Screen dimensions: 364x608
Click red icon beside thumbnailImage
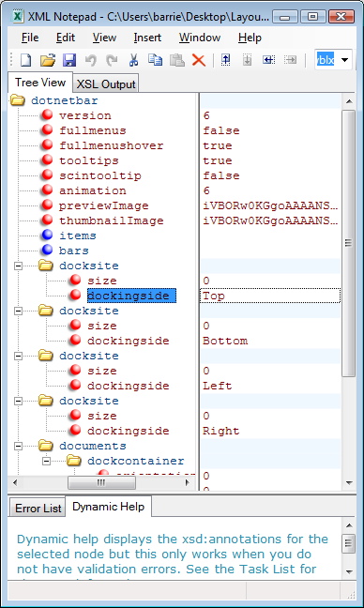coord(47,220)
